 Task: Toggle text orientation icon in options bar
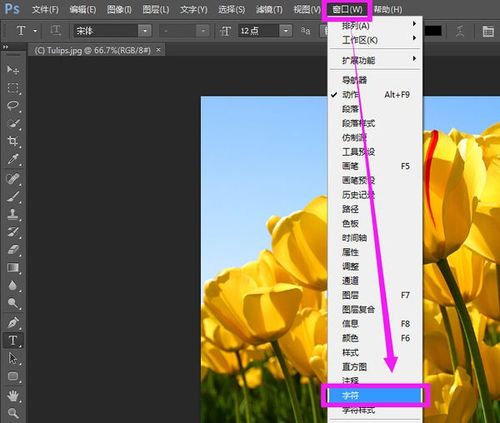(x=56, y=31)
